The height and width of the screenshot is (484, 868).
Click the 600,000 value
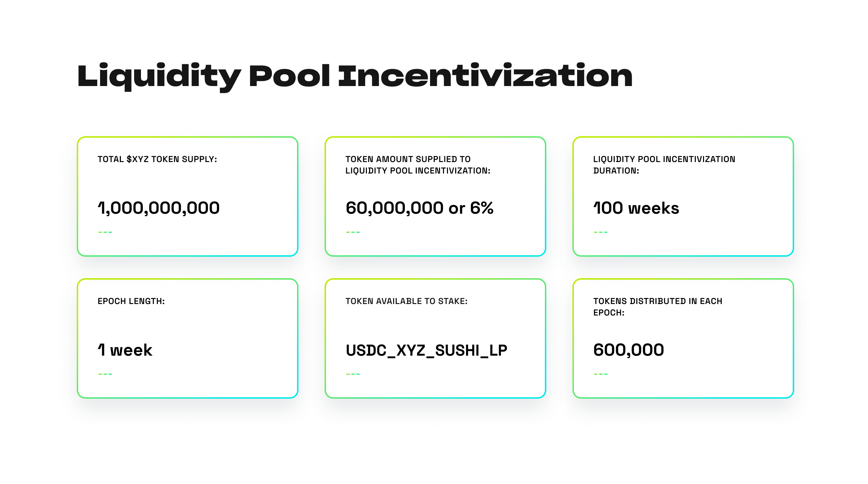tap(629, 350)
